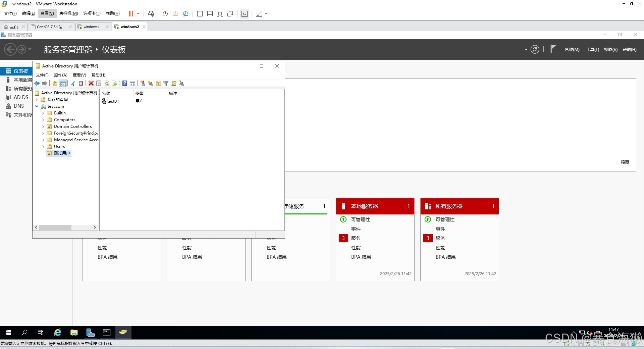Switch to the CentOS 7 64 位 tab
The width and height of the screenshot is (644, 349).
coord(50,27)
